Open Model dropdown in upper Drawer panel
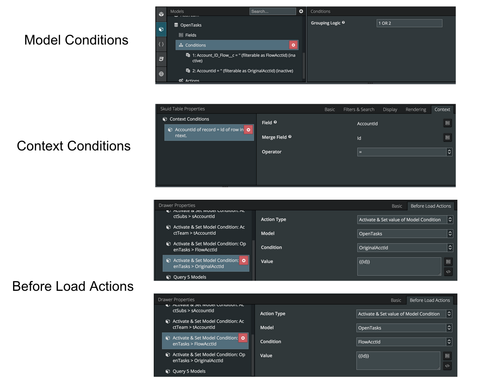The image size is (490, 384). click(x=405, y=234)
